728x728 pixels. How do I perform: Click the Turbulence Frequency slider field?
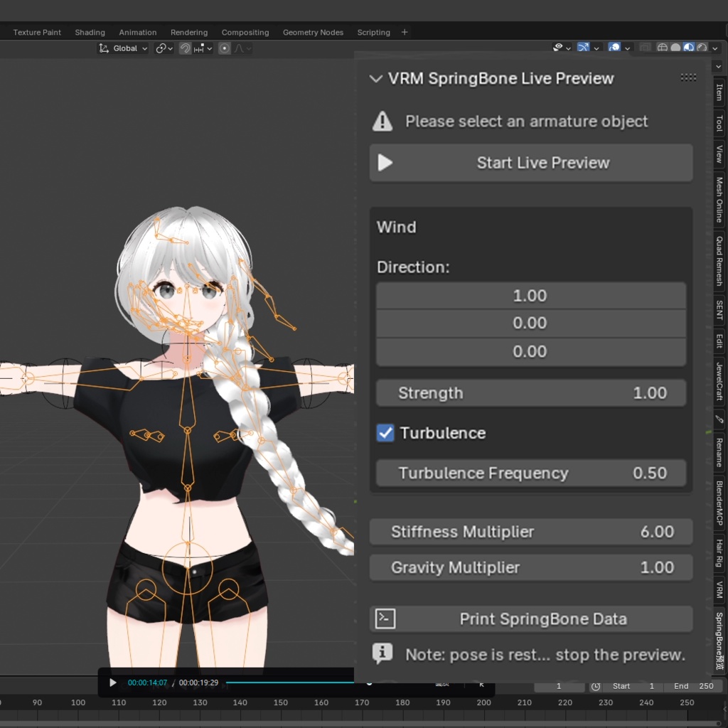coord(531,473)
